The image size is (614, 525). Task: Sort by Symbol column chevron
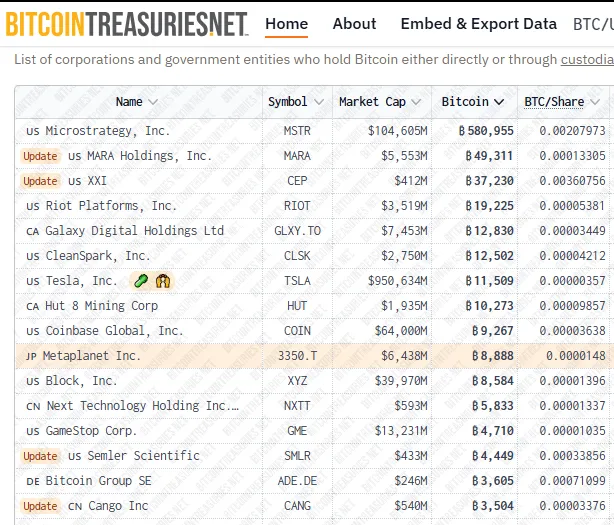click(x=319, y=102)
